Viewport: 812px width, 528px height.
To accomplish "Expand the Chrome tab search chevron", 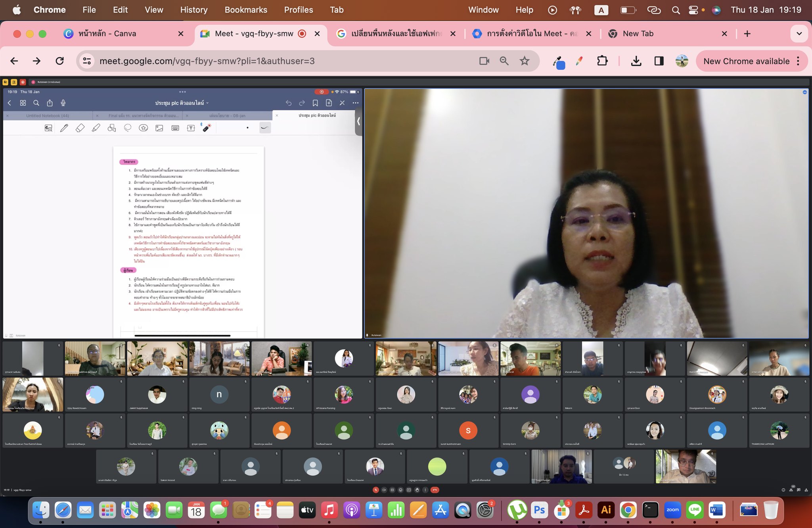I will tap(799, 34).
